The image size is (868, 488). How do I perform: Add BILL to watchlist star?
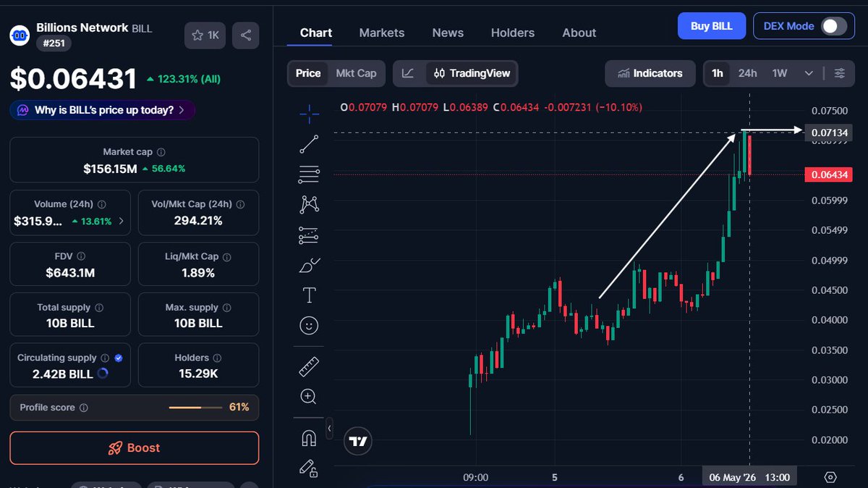pos(205,35)
